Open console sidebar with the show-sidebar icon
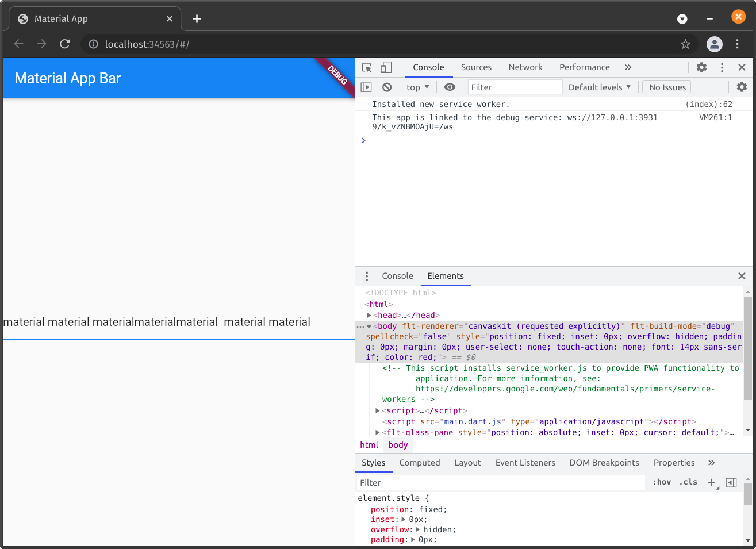756x549 pixels. point(366,87)
